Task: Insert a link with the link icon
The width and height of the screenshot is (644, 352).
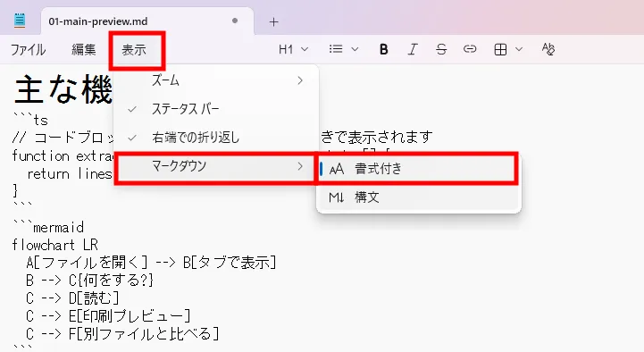Action: point(470,50)
